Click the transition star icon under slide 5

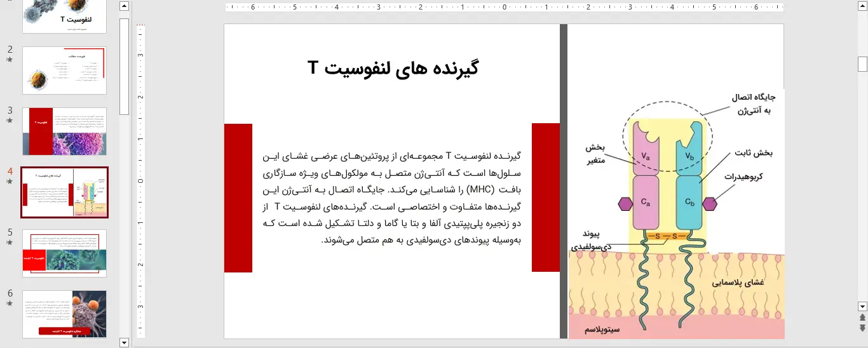[10, 243]
